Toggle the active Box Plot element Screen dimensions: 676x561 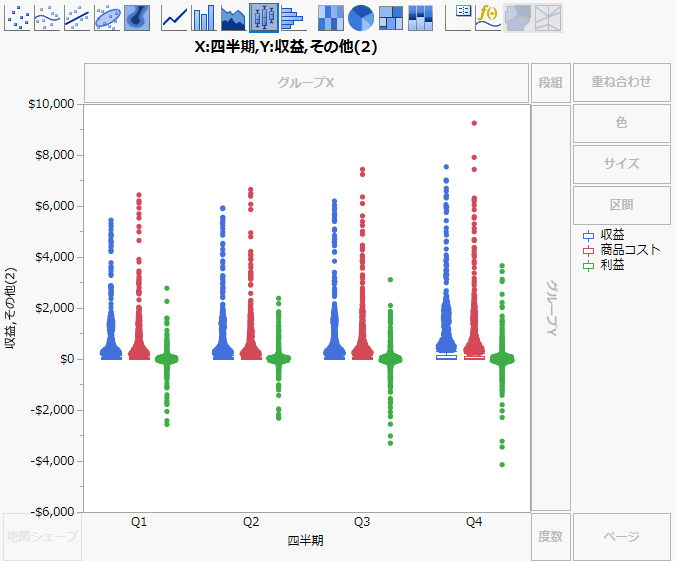click(x=264, y=17)
